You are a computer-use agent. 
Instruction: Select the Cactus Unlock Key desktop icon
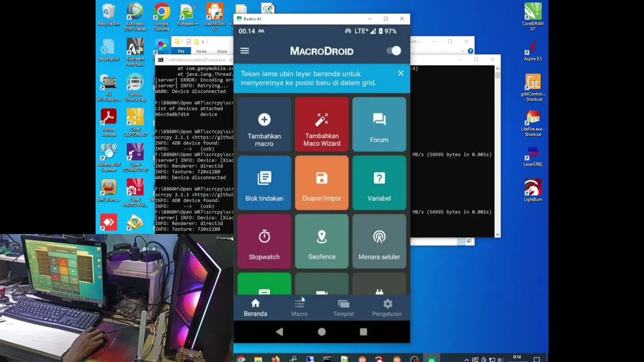tap(135, 88)
